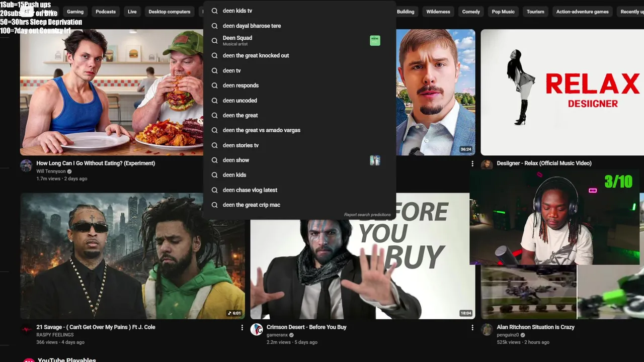Select the Tourism category chip
644x362 pixels.
click(x=535, y=12)
